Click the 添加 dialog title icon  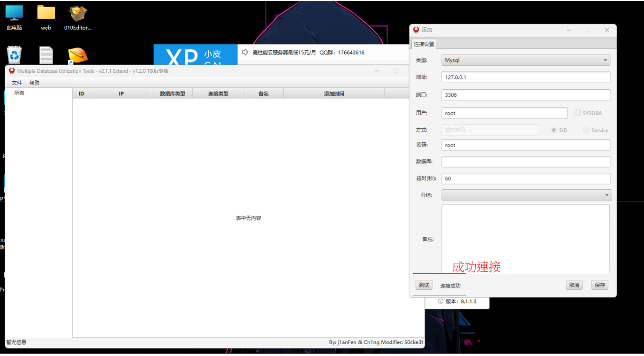416,30
